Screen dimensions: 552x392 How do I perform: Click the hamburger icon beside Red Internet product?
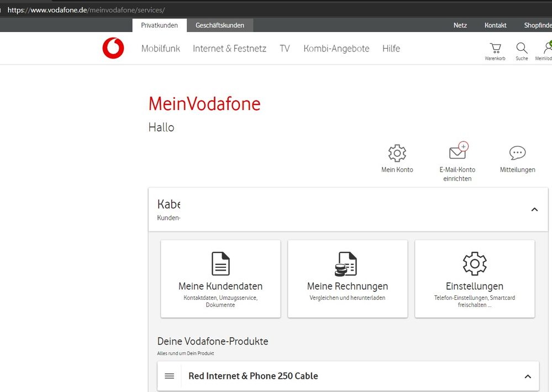pyautogui.click(x=169, y=376)
